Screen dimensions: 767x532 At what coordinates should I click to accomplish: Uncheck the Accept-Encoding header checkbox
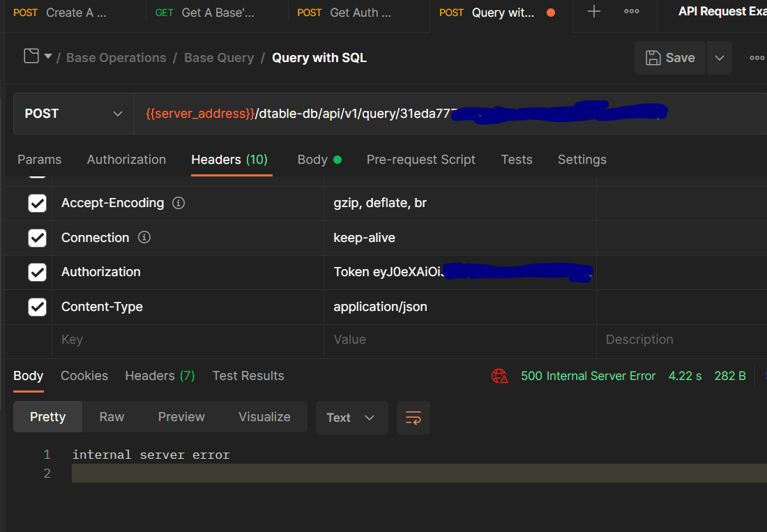[37, 203]
